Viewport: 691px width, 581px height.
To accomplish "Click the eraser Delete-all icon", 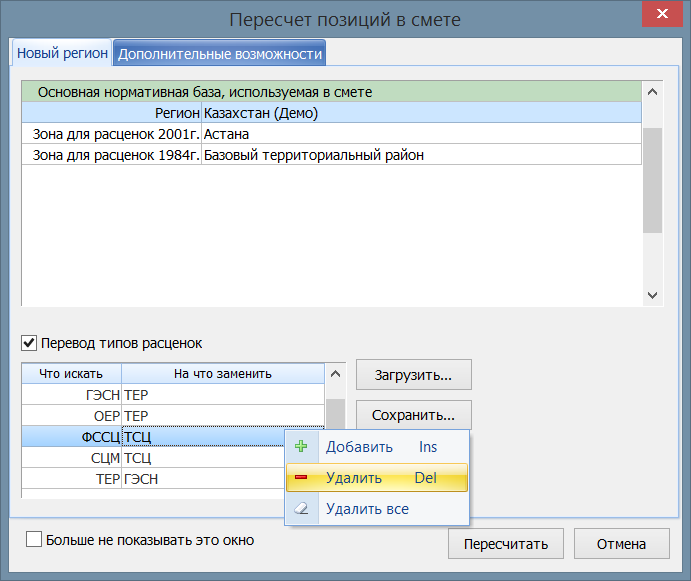I will 302,509.
